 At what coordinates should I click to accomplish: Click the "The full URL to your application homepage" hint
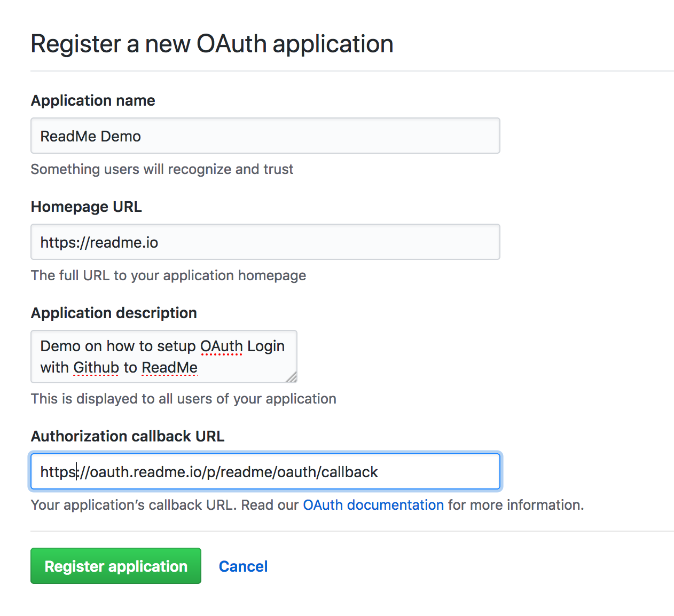tap(169, 275)
